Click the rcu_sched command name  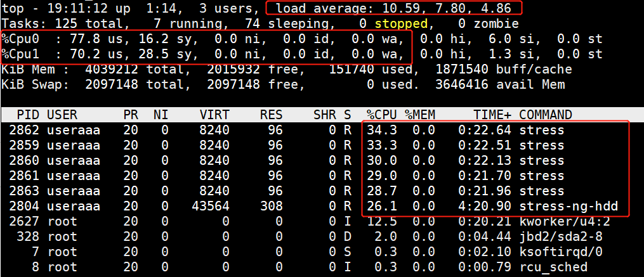tap(553, 267)
